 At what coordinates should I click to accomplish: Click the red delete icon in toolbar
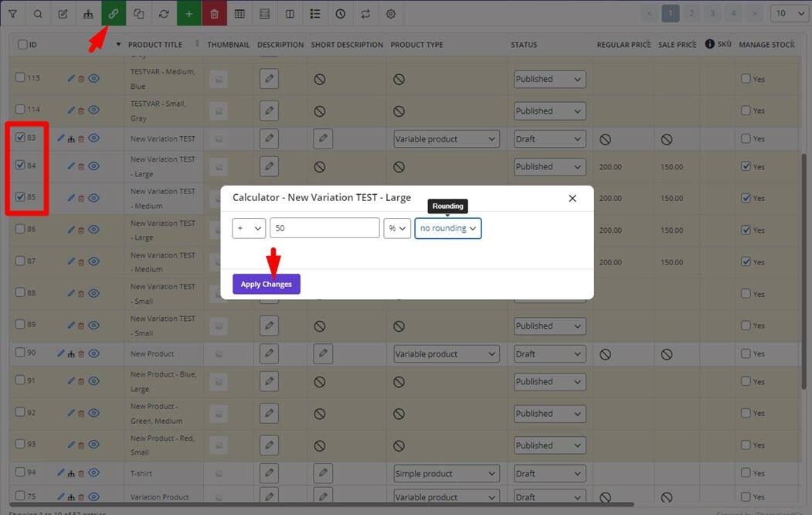point(215,13)
